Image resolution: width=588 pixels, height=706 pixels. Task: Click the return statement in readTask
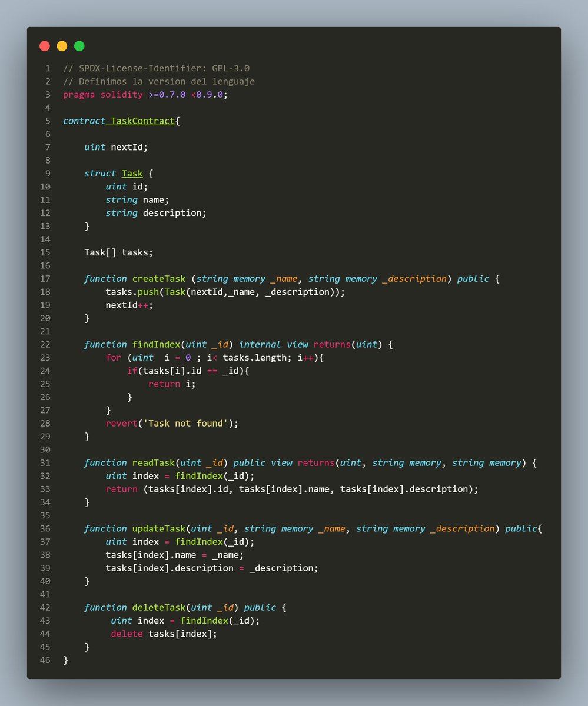293,489
